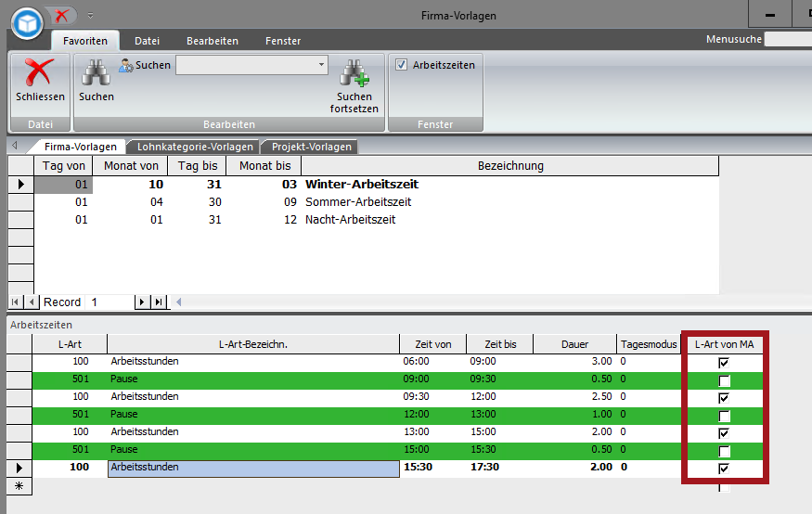The width and height of the screenshot is (812, 514).
Task: Go to first record navigation button
Action: coord(15,302)
